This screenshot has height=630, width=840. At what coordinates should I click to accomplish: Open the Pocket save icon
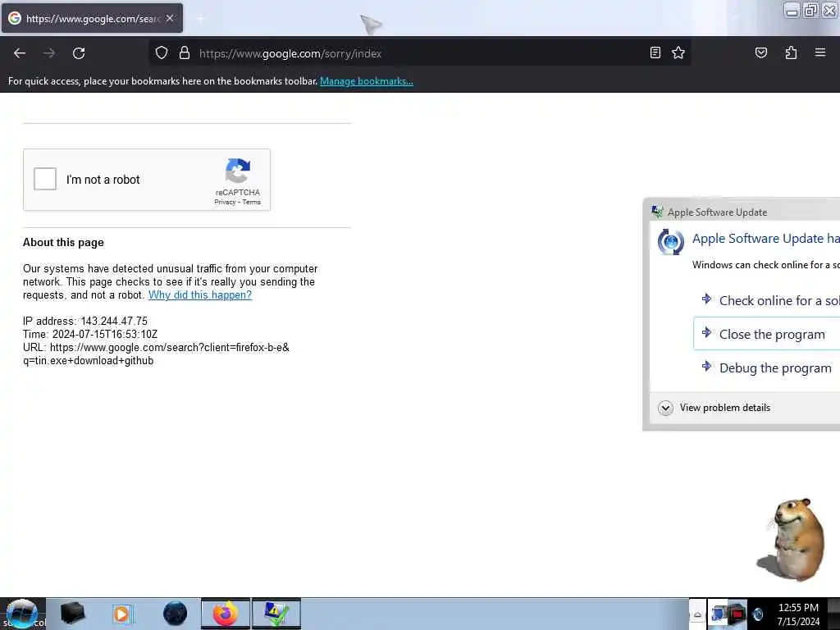click(760, 52)
